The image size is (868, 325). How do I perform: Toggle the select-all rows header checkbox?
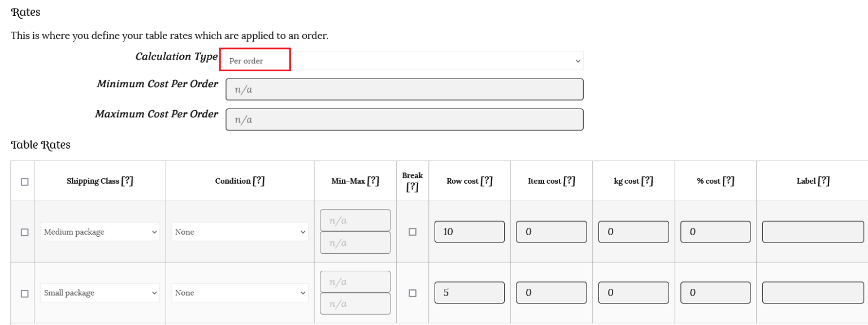pyautogui.click(x=24, y=182)
